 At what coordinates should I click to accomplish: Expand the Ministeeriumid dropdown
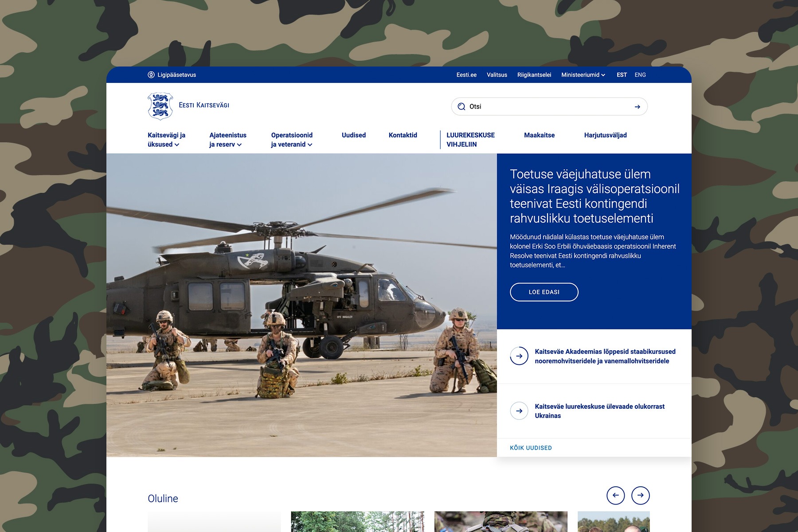point(583,75)
